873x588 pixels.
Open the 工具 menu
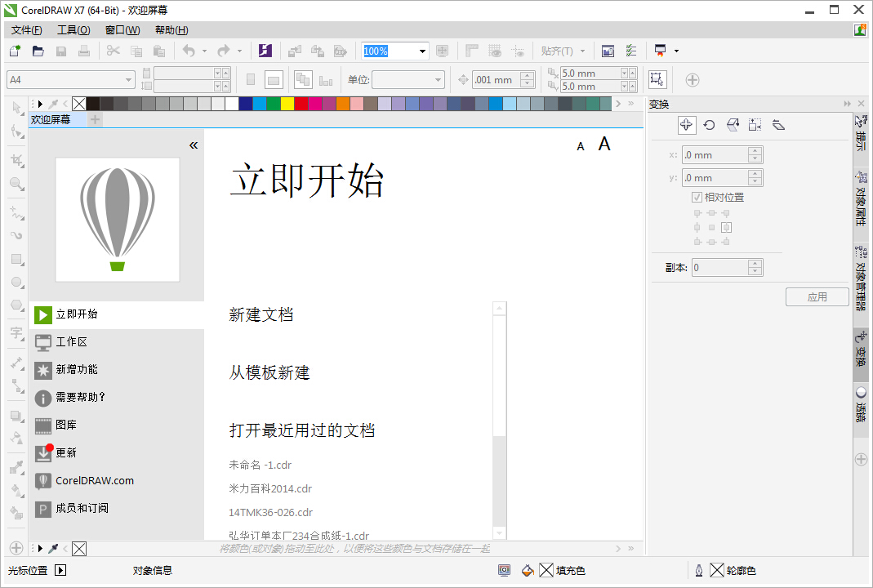(x=73, y=30)
